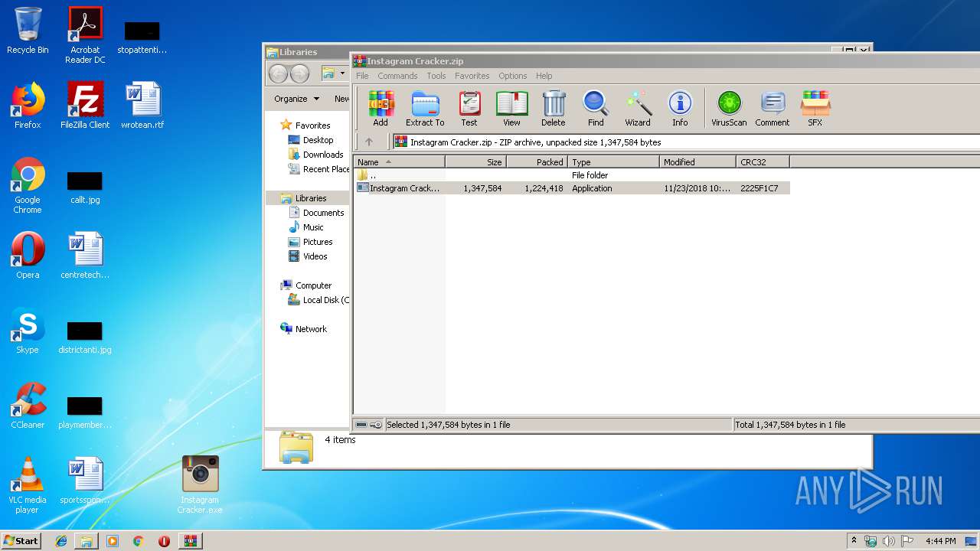Select VLC media player desktop shortcut
980x551 pixels.
tap(28, 485)
